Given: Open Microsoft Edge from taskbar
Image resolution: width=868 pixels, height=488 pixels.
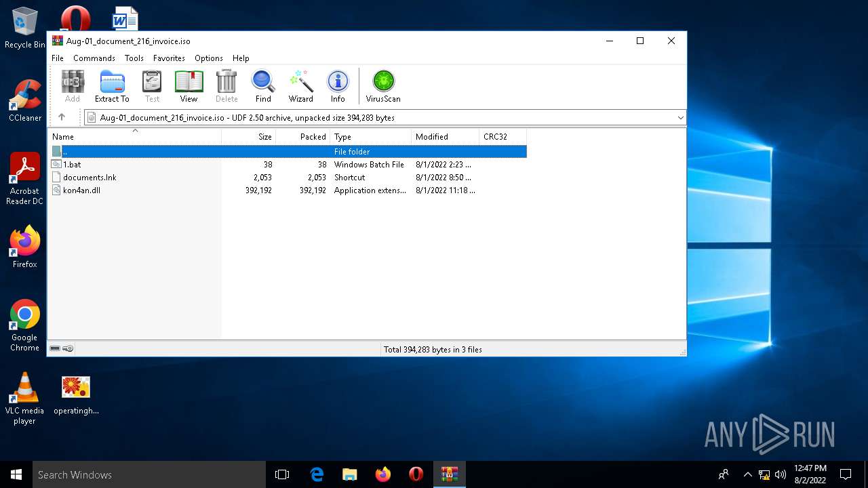Looking at the screenshot, I should [x=317, y=474].
